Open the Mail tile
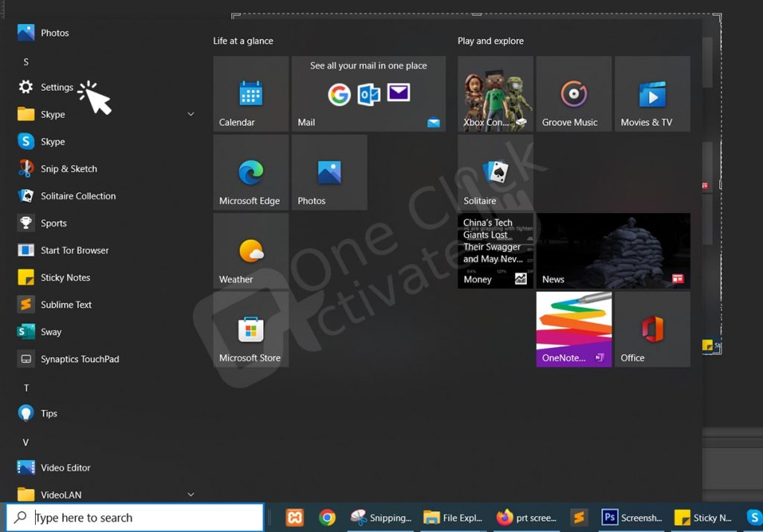This screenshot has width=763, height=532. pos(369,94)
